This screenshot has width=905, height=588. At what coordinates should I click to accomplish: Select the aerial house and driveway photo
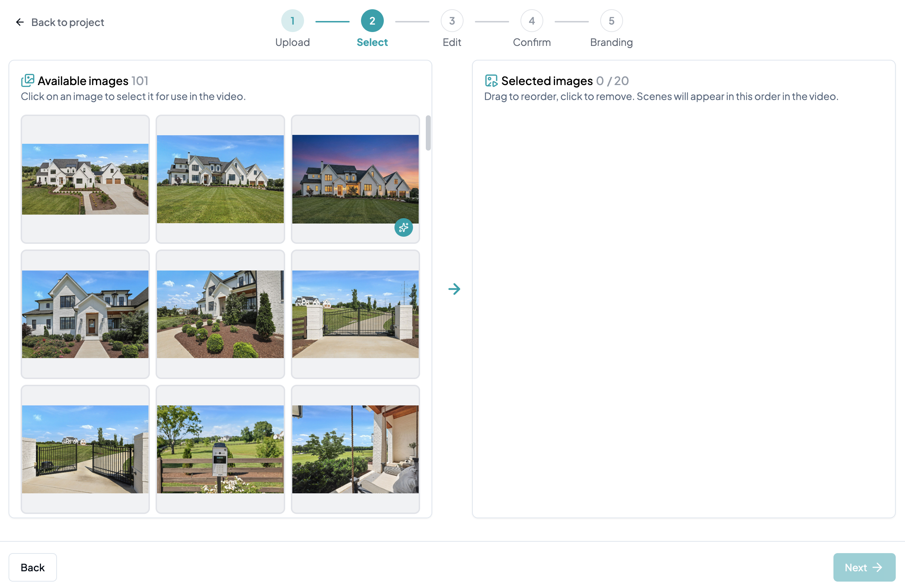tap(85, 179)
